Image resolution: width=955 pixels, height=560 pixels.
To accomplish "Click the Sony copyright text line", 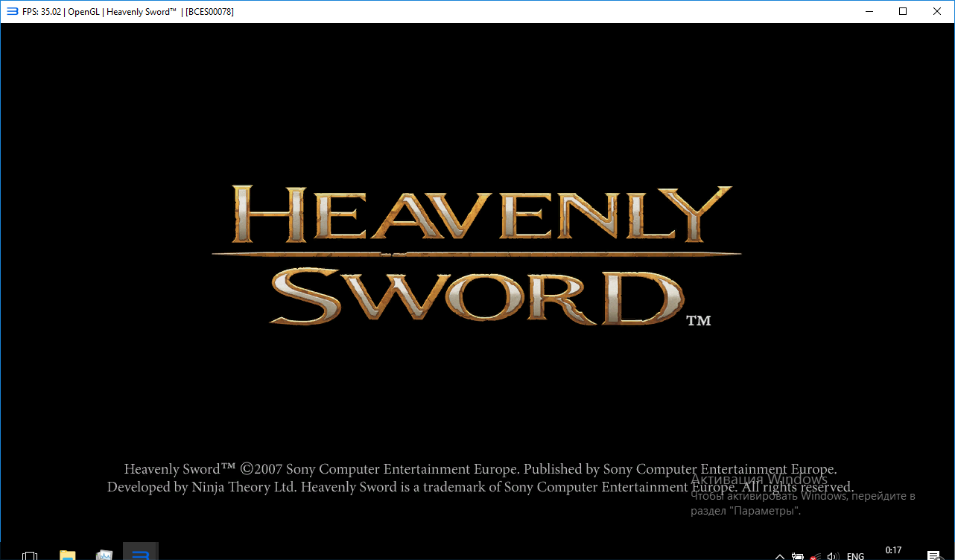I will tap(480, 469).
